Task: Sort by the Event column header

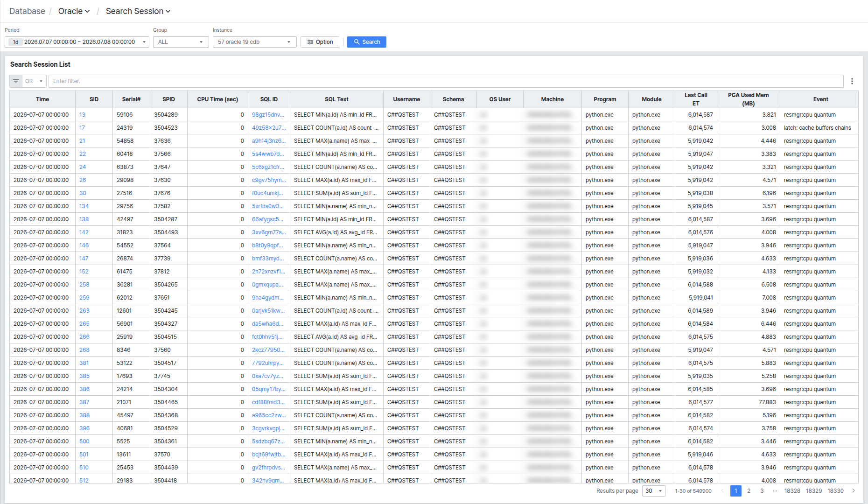Action: (820, 99)
